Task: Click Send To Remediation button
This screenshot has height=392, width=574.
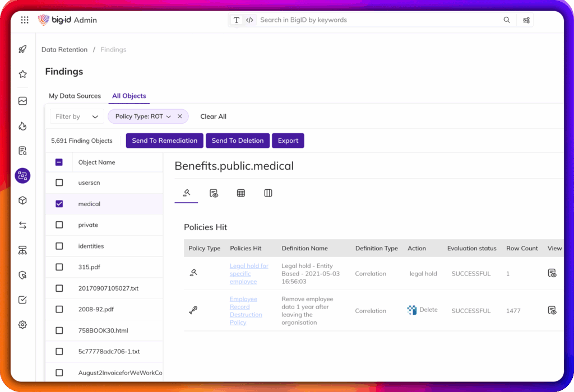Action: [x=165, y=141]
